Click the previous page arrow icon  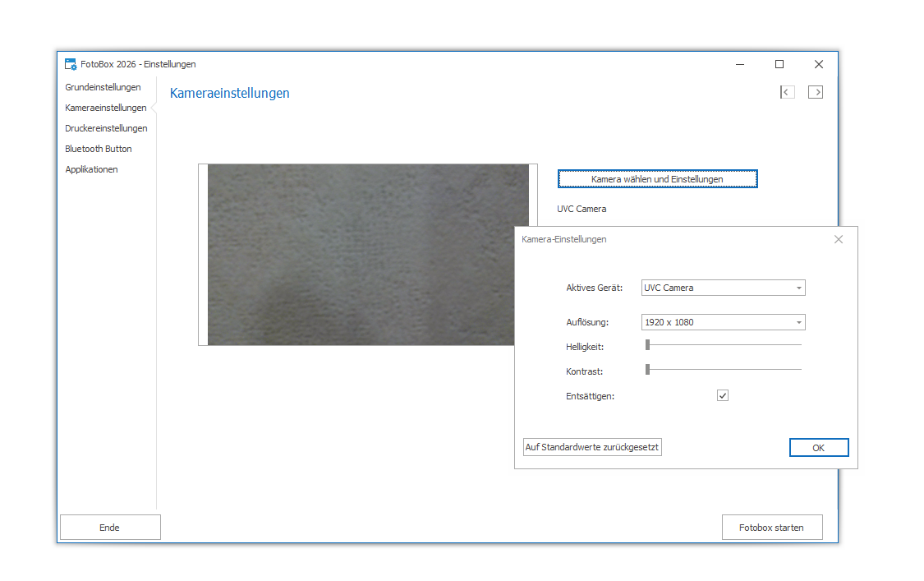click(788, 92)
